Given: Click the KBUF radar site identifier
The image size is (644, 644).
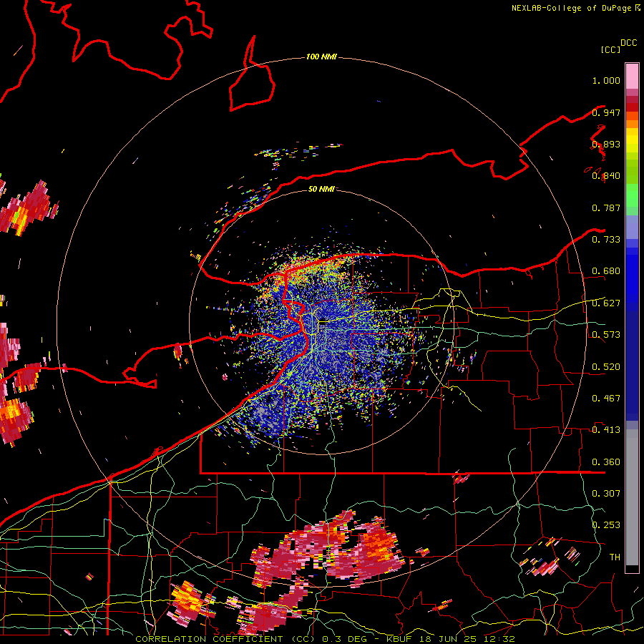Looking at the screenshot, I should pos(399,639).
